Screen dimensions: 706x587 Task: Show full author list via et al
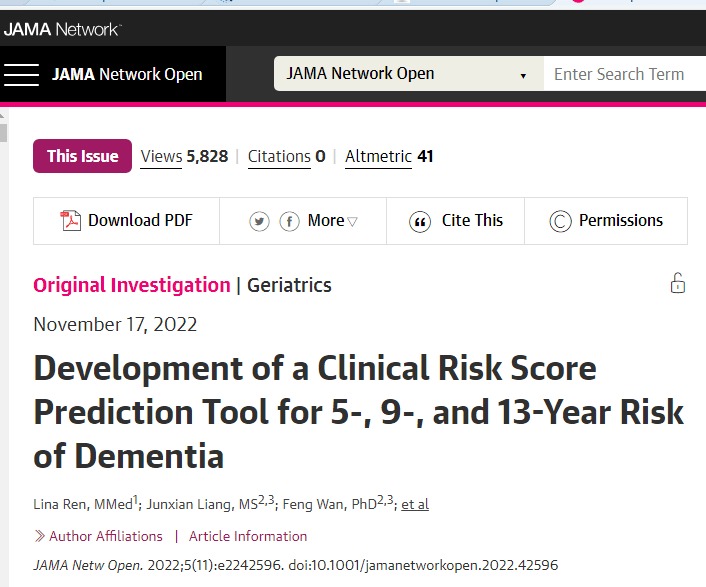pos(415,504)
